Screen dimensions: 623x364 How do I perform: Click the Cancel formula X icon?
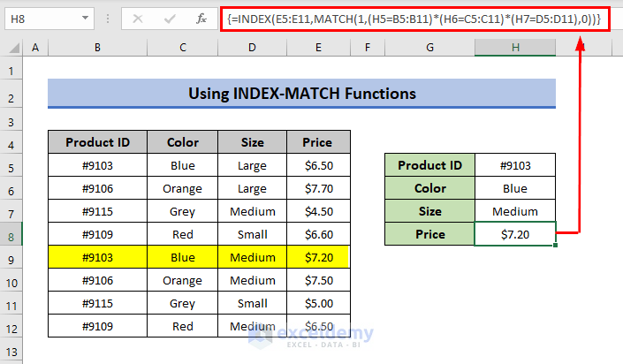pos(140,18)
